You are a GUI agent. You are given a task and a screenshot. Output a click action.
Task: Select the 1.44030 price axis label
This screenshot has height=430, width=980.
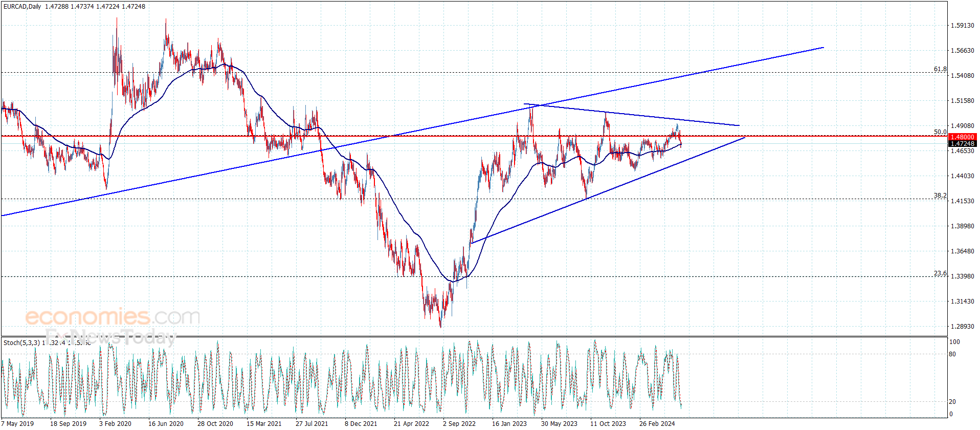pos(962,176)
